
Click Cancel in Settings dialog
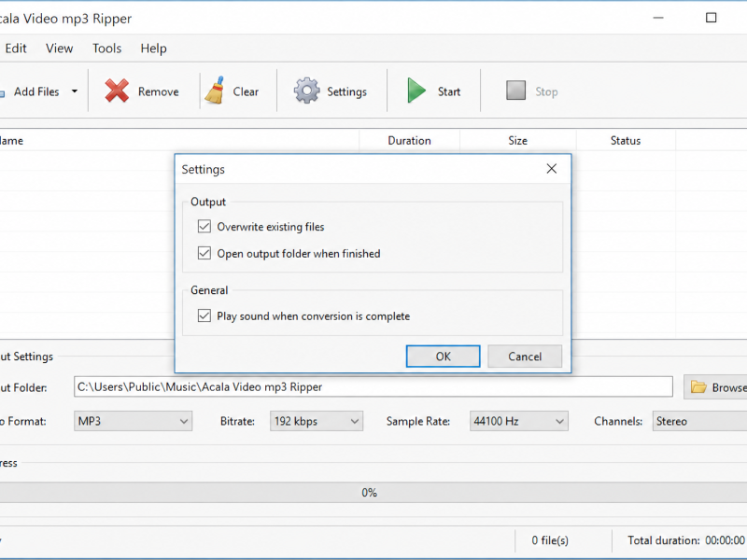525,357
